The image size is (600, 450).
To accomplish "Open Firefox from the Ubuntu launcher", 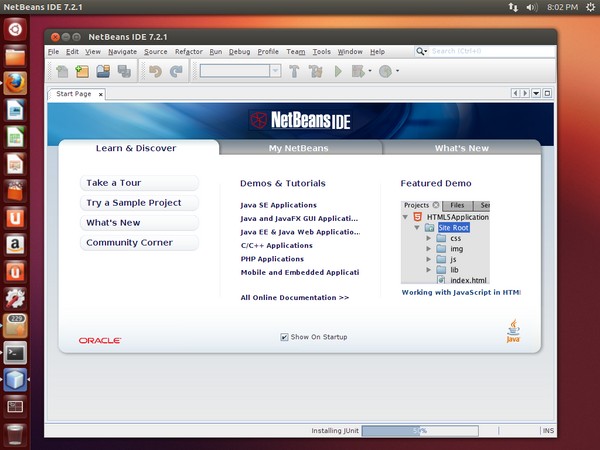I will click(x=15, y=83).
